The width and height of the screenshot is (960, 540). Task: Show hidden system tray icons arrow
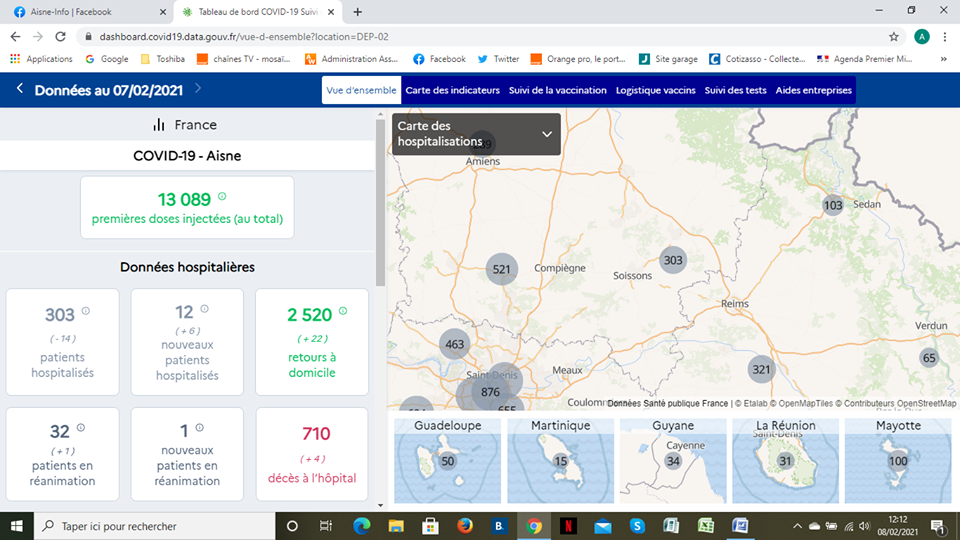797,525
